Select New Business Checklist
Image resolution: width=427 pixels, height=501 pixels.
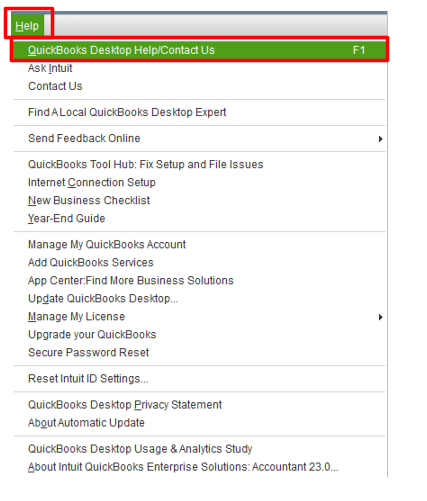199,200
